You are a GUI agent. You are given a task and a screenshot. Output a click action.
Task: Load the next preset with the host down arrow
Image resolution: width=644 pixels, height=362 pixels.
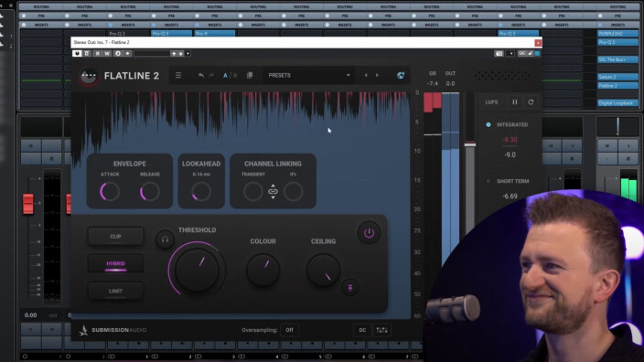(x=181, y=53)
